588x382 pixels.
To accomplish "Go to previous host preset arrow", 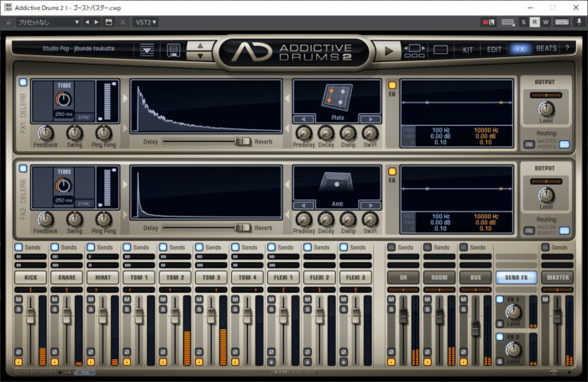I will 87,22.
